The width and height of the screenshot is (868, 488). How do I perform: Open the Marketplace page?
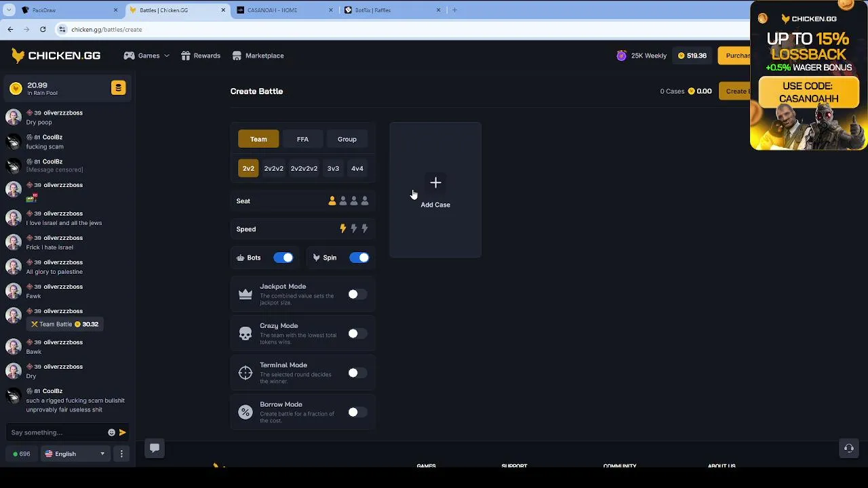pos(258,56)
